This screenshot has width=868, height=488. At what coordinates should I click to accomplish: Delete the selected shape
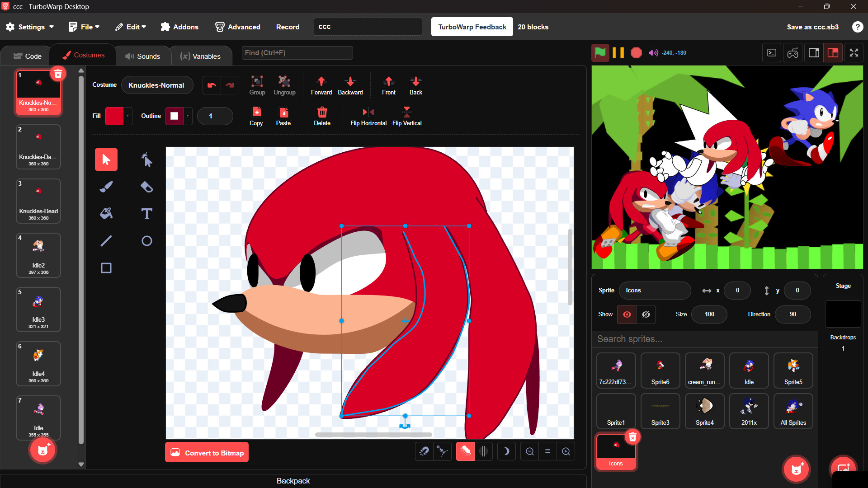(322, 116)
